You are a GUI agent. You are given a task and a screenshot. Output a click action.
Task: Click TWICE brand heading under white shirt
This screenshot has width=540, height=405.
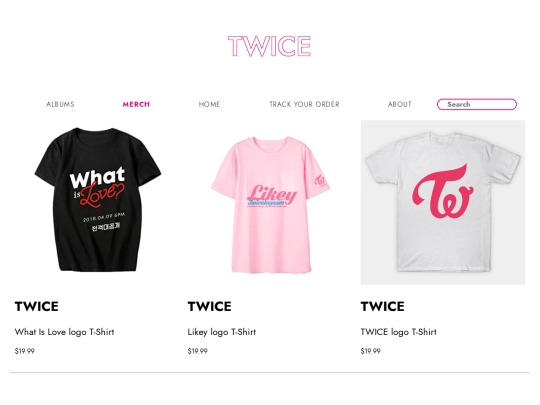(x=382, y=306)
